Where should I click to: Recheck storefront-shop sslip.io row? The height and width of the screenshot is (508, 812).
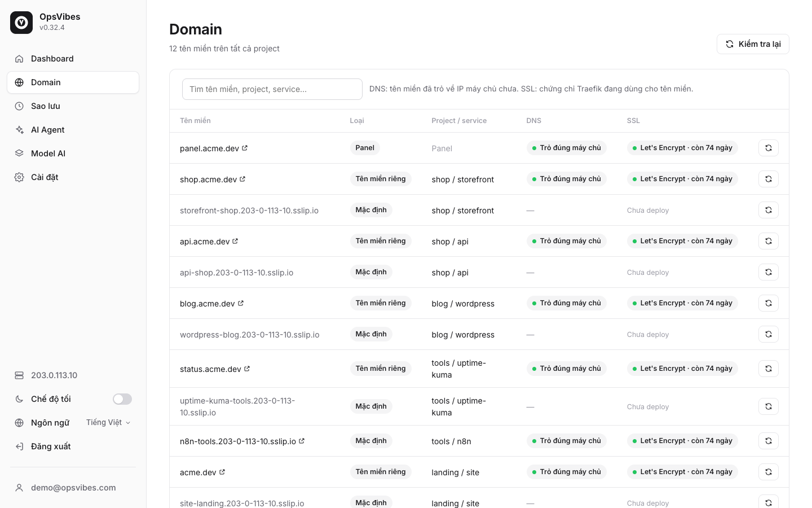coord(769,210)
